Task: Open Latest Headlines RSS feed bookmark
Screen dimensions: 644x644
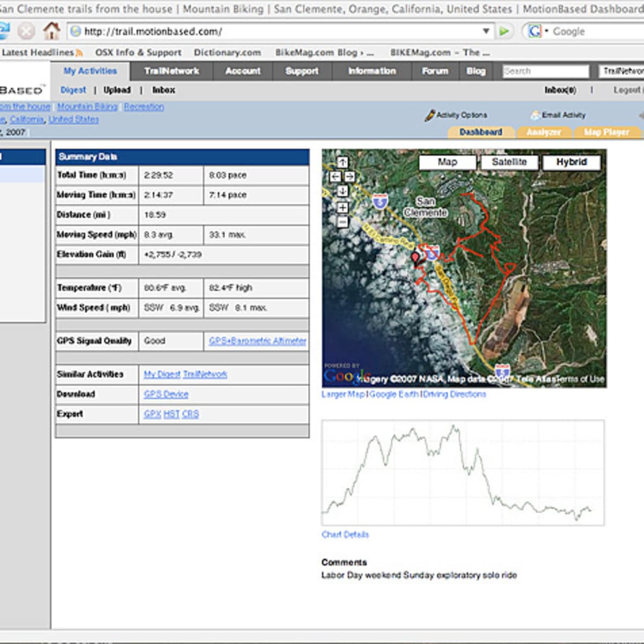Action: coord(42,53)
